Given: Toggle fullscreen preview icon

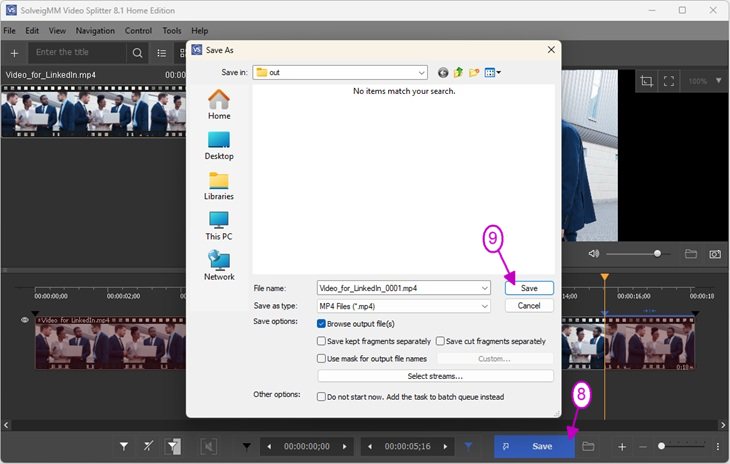Looking at the screenshot, I should pos(669,81).
